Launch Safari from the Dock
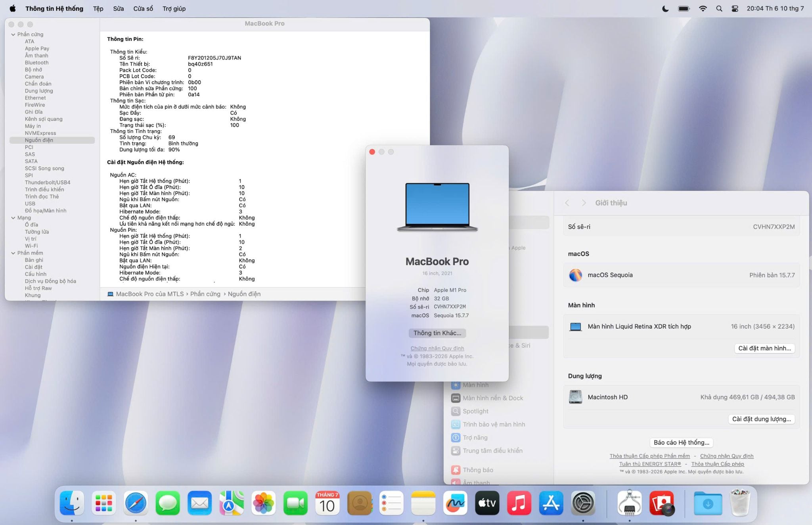Viewport: 812px width, 525px height. (x=136, y=503)
